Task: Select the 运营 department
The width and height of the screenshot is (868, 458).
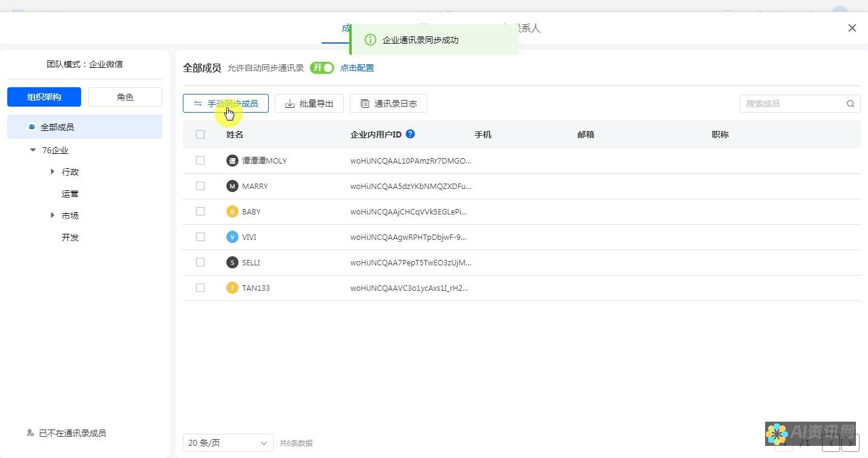Action: [x=70, y=194]
